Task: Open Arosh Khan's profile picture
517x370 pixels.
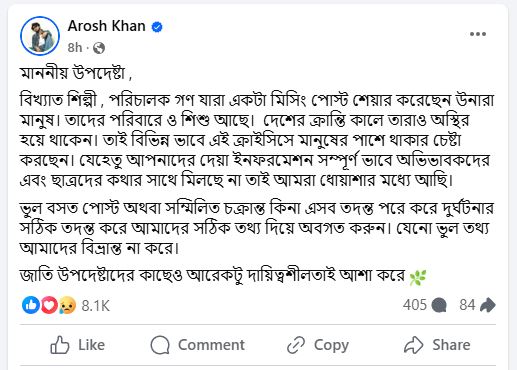Action: pyautogui.click(x=40, y=36)
